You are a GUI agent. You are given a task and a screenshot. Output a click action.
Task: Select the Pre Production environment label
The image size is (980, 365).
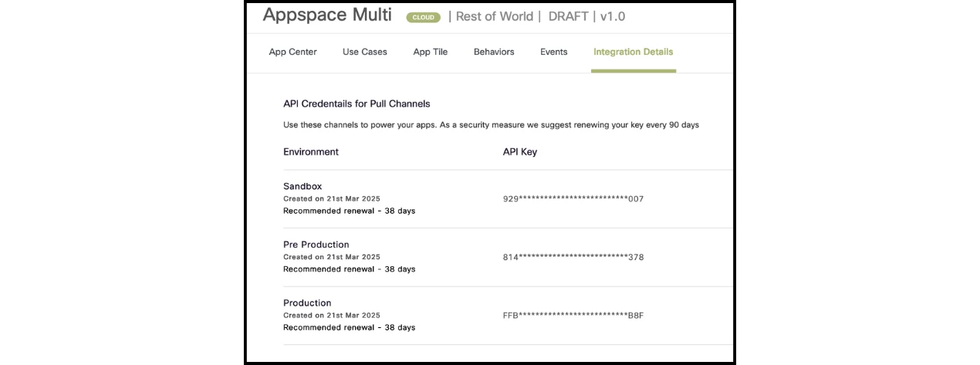(x=316, y=245)
